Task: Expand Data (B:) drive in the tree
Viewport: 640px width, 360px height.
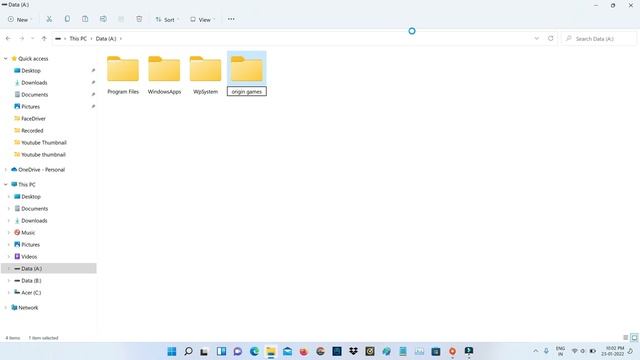Action: (9, 281)
